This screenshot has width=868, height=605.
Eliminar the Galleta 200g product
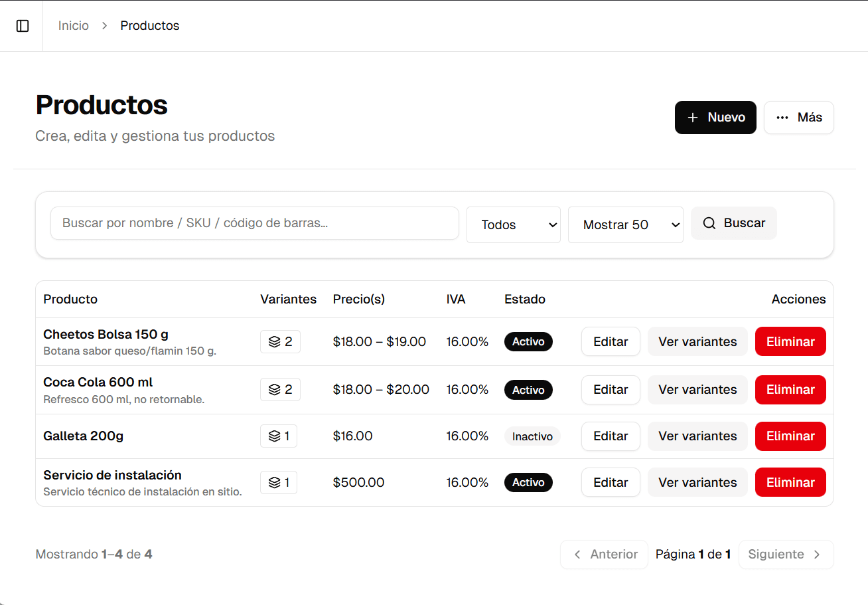pyautogui.click(x=790, y=436)
